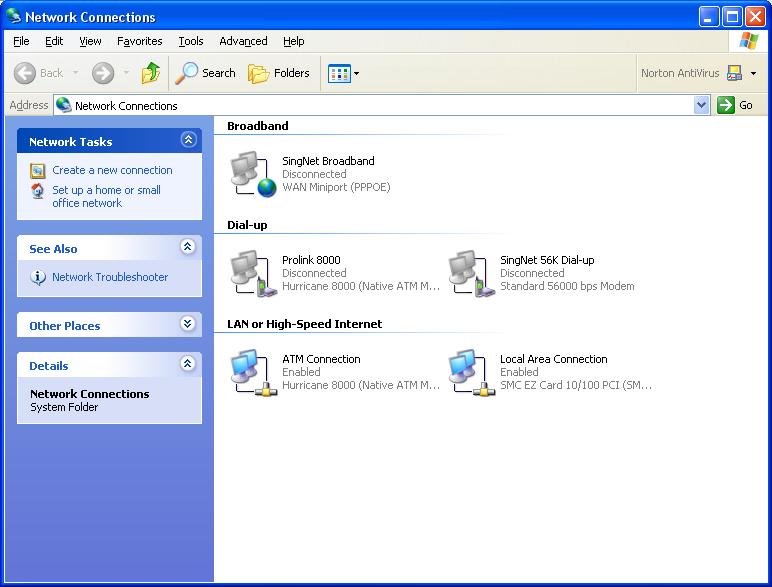Click SMC EZ Card 10/100 PCI text
This screenshot has height=587, width=772.
click(576, 385)
